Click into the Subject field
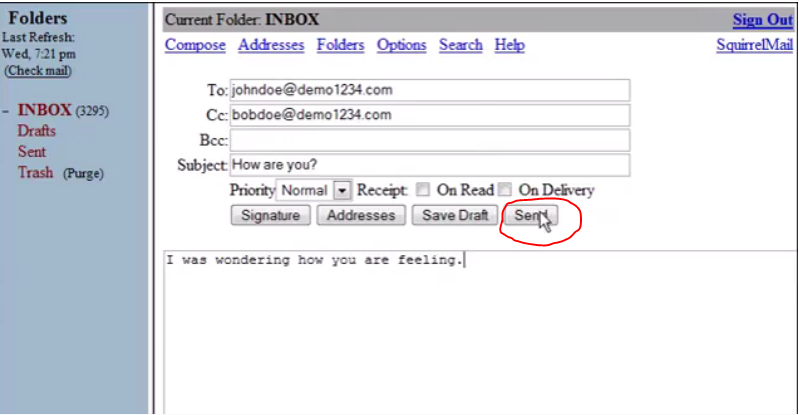799x415 pixels. click(430, 165)
